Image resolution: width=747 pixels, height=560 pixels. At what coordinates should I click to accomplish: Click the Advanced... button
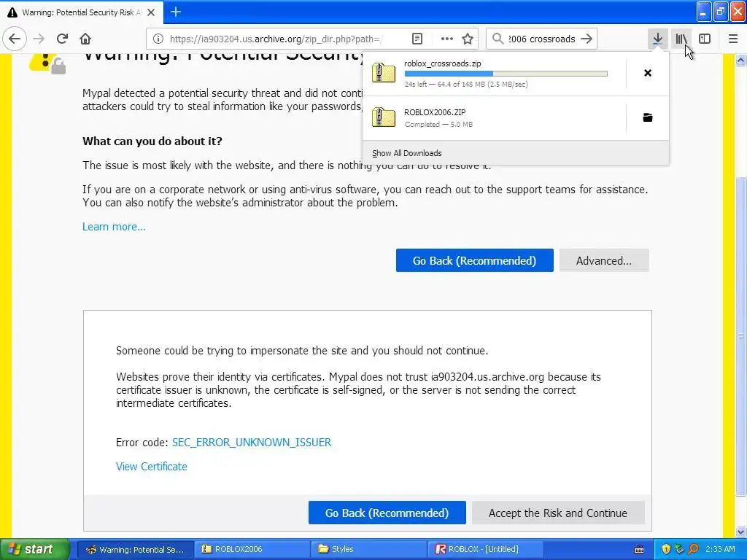click(x=604, y=260)
